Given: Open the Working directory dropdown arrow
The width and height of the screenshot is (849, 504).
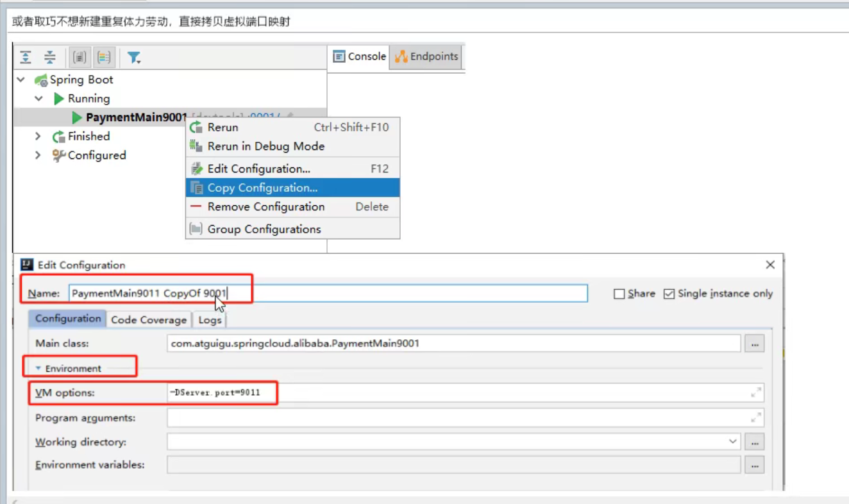Looking at the screenshot, I should [733, 442].
